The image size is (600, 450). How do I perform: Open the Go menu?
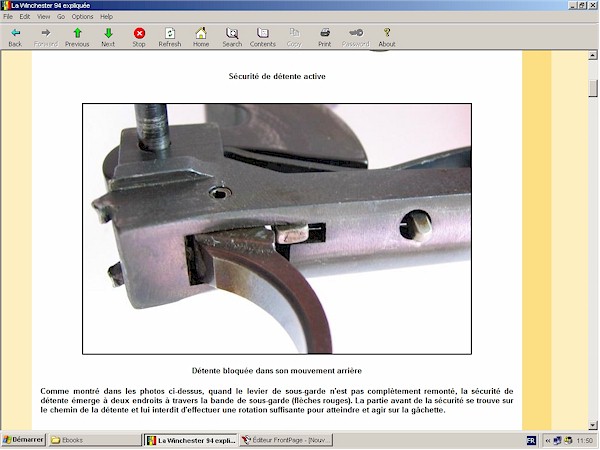tap(61, 17)
